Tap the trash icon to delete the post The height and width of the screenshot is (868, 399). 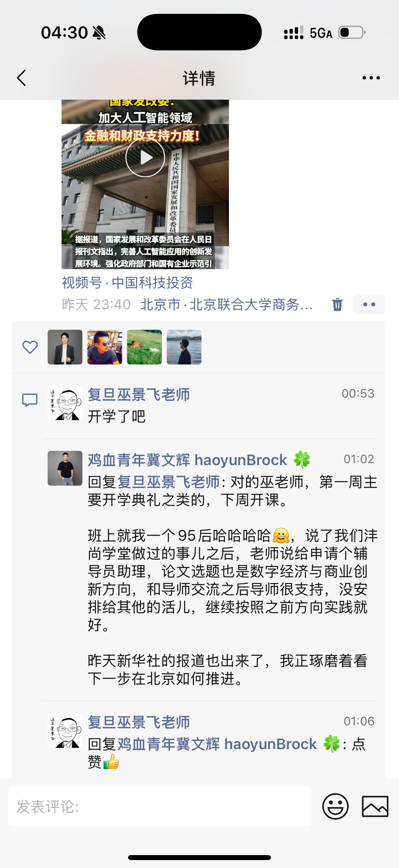point(337,304)
